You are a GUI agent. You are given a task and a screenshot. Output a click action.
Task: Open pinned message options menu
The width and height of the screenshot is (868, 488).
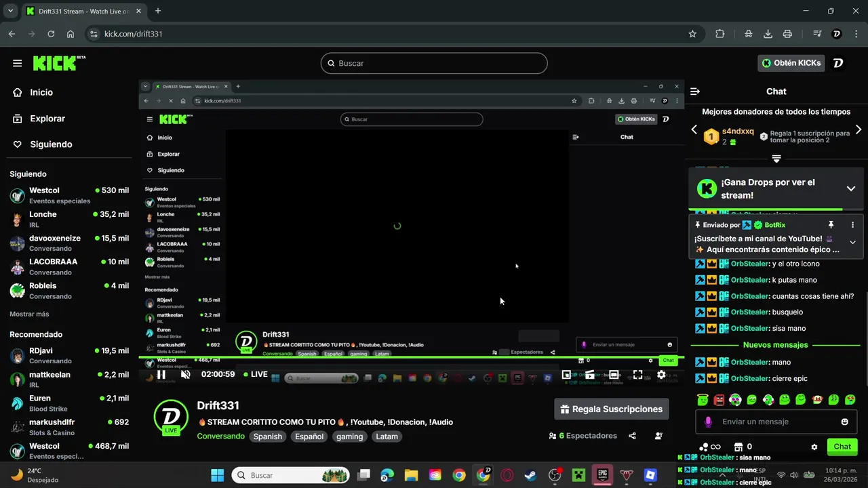[852, 224]
